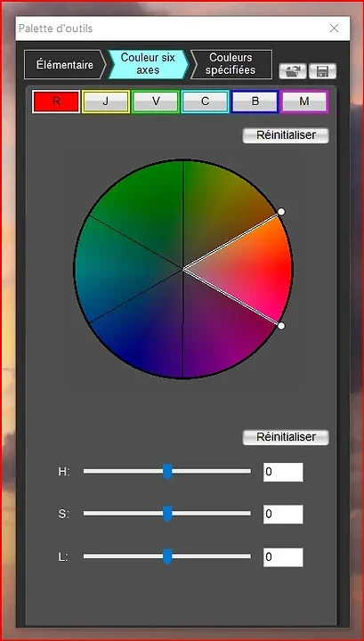Click the Couleur six axes tab
The width and height of the screenshot is (364, 641).
[x=148, y=64]
